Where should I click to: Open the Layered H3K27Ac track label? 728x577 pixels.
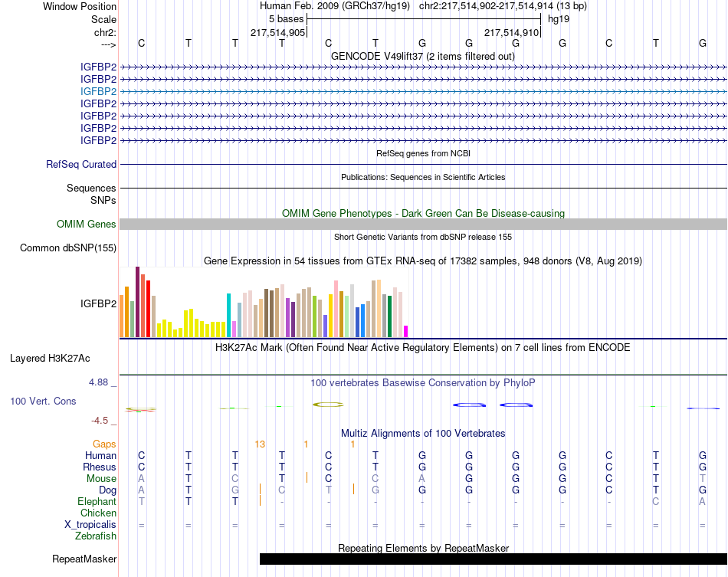tap(50, 359)
